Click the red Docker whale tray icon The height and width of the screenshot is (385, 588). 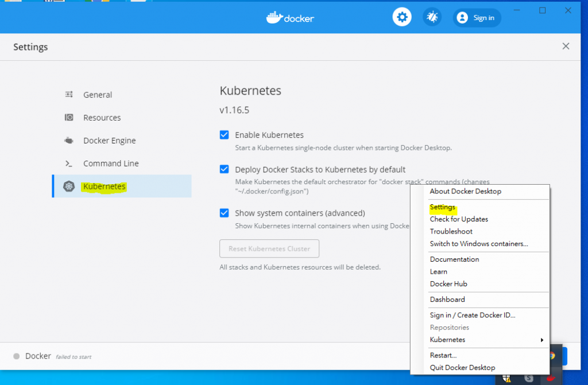[551, 379]
